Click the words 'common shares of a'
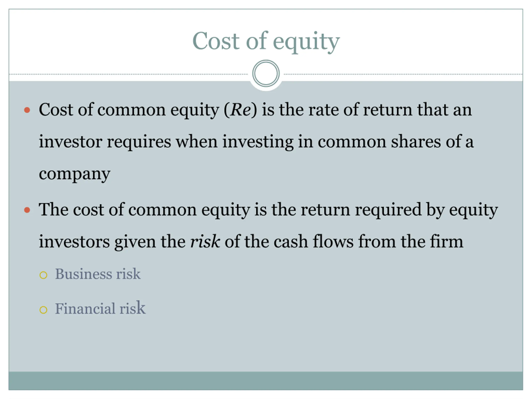Screen dimensions: 532x399 (x=396, y=142)
